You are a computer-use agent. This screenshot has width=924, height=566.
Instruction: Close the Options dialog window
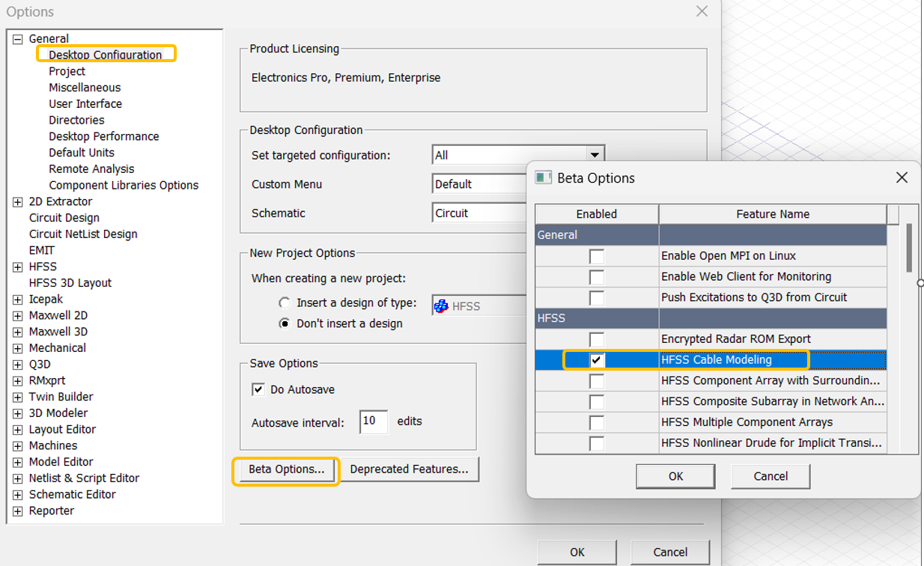(x=702, y=11)
